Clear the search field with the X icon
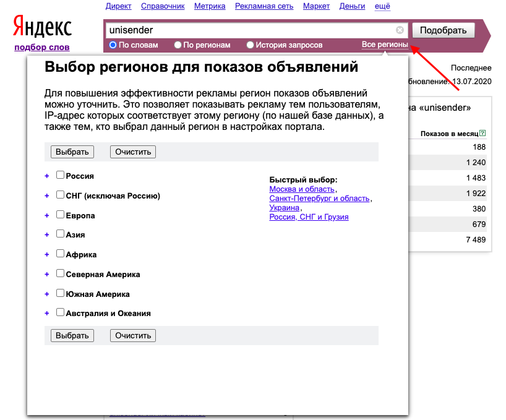506x420 pixels. coord(400,30)
